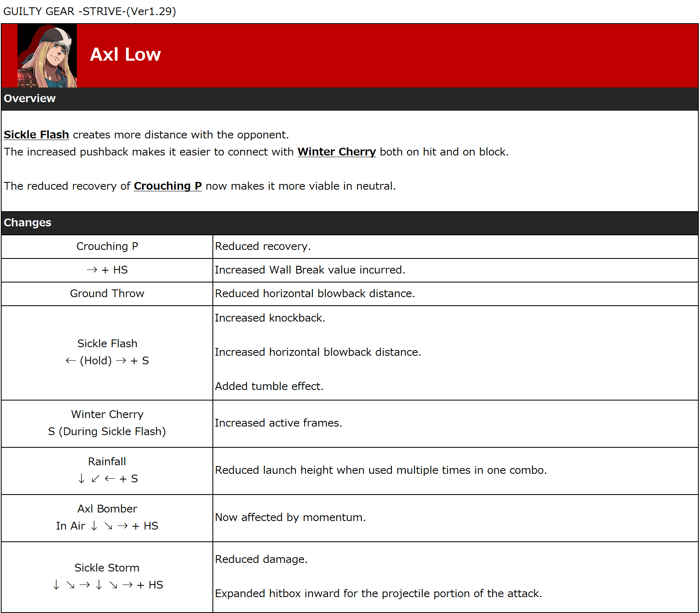700x613 pixels.
Task: Click the 'Axl Bomber' move name
Action: point(107,509)
